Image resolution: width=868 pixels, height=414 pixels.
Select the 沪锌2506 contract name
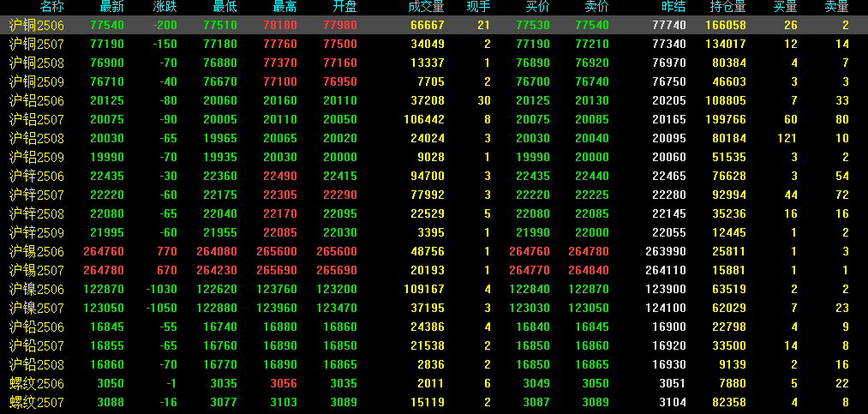(37, 176)
